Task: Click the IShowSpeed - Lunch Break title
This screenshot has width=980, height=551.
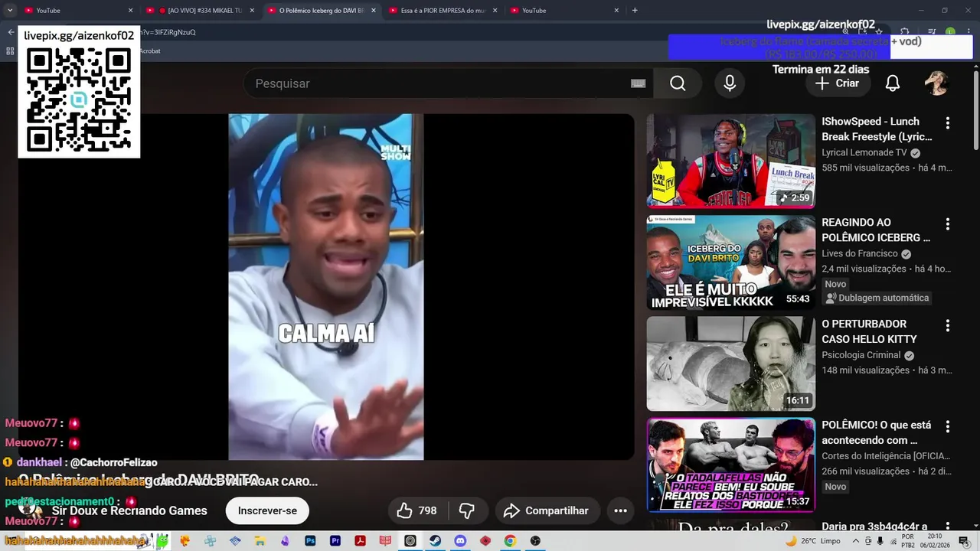Action: (x=877, y=129)
